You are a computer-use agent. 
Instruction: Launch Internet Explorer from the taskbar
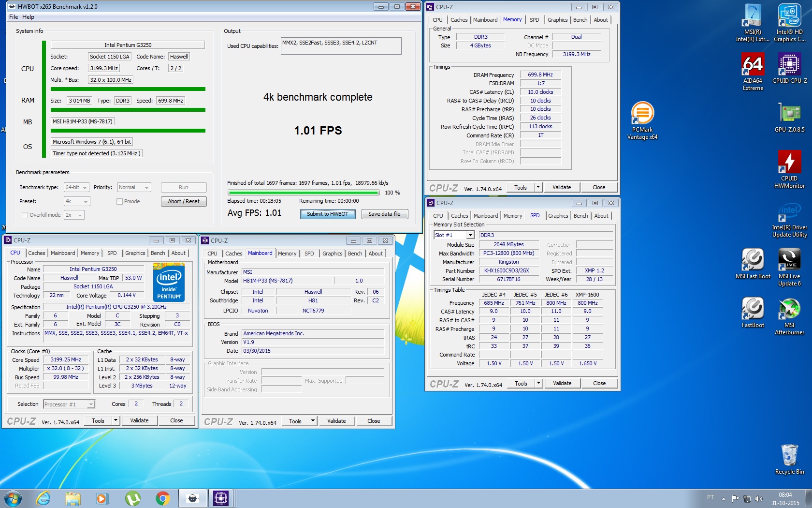(43, 498)
